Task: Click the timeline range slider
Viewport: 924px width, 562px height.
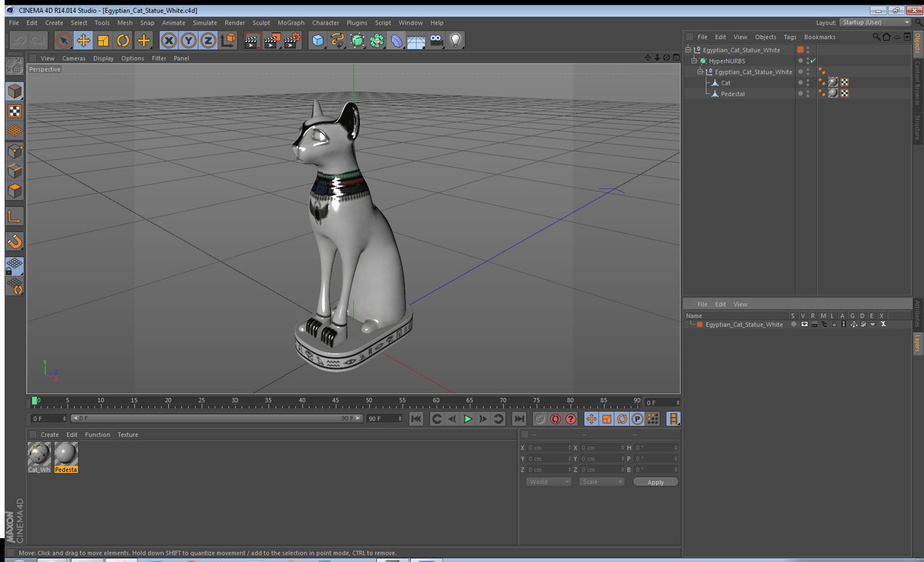Action: click(x=216, y=418)
